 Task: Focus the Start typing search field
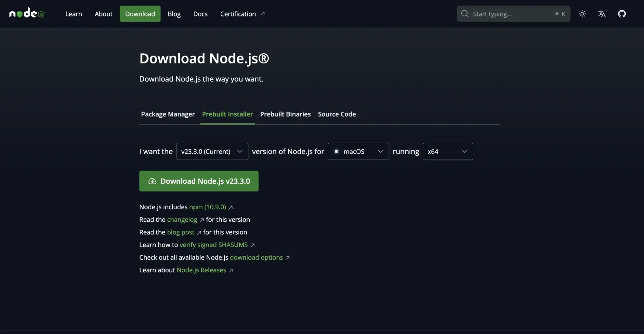[x=514, y=14]
